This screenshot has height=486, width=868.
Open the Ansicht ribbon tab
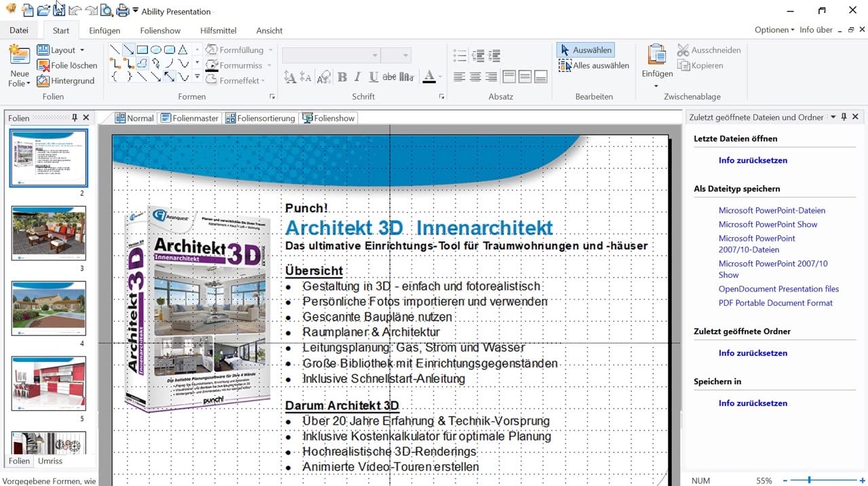[x=269, y=31]
